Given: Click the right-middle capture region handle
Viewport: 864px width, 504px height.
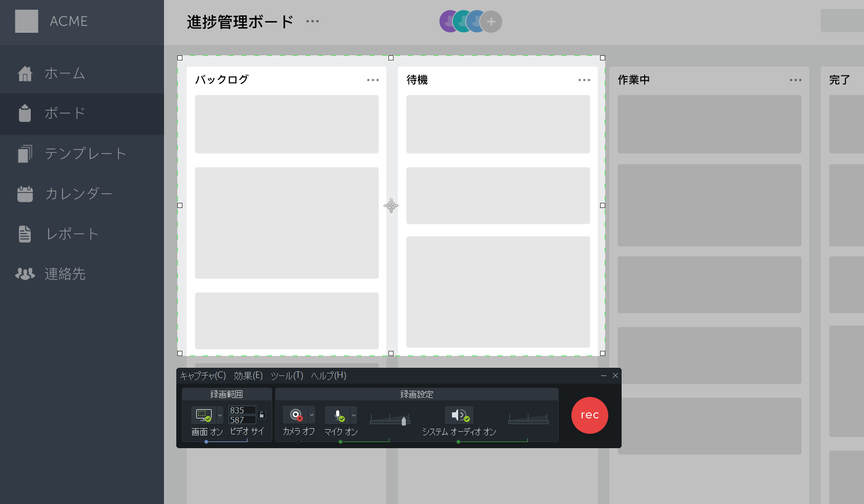Looking at the screenshot, I should point(603,205).
